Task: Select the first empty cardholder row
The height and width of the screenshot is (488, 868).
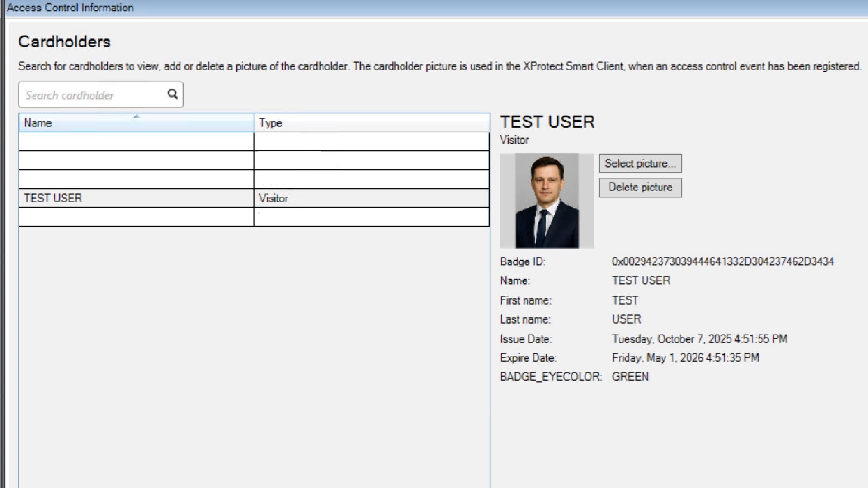Action: 136,142
